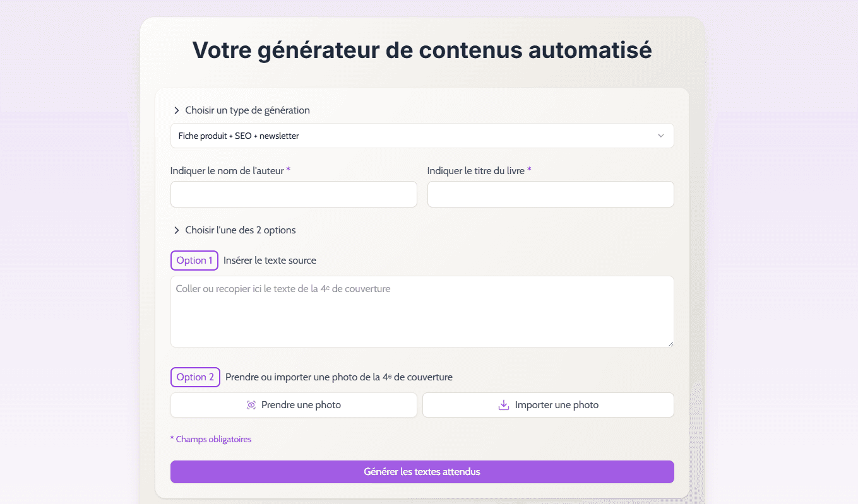This screenshot has width=858, height=504.
Task: Focus the book title input field
Action: tap(551, 194)
